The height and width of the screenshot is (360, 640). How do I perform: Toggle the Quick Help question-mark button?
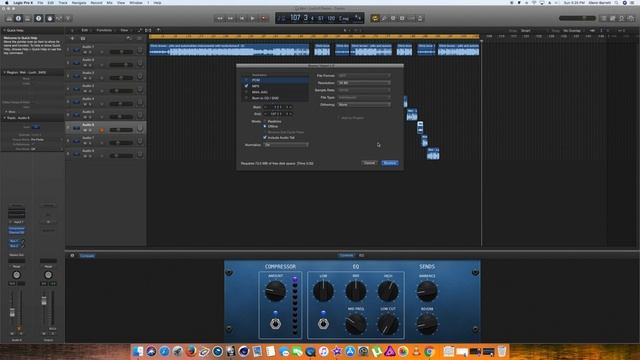38,18
